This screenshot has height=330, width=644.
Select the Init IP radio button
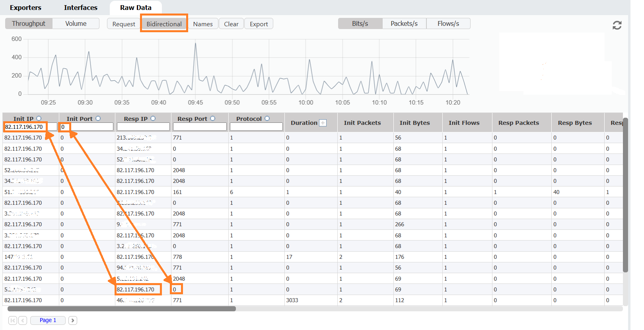pyautogui.click(x=39, y=118)
